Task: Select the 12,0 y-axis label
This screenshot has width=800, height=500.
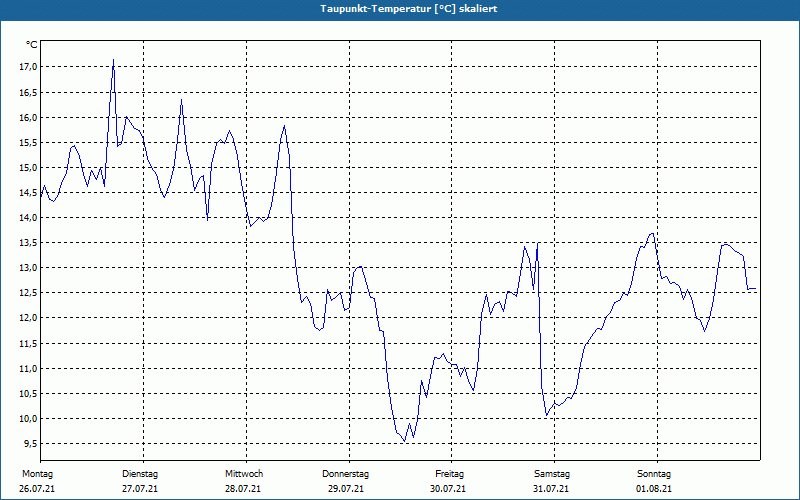Action: [29, 318]
